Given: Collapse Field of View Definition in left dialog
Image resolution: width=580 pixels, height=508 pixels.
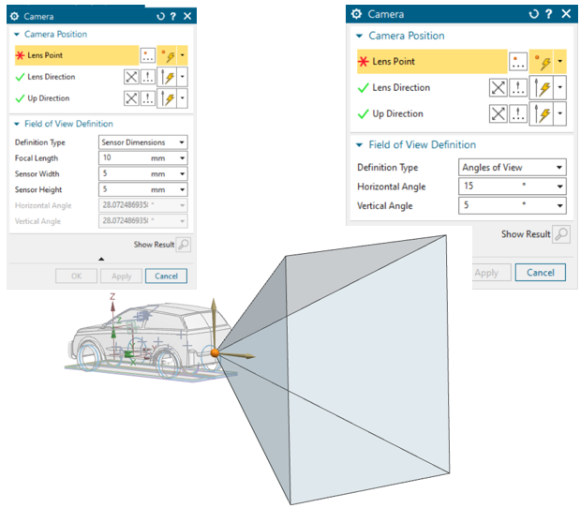Looking at the screenshot, I should coord(17,124).
